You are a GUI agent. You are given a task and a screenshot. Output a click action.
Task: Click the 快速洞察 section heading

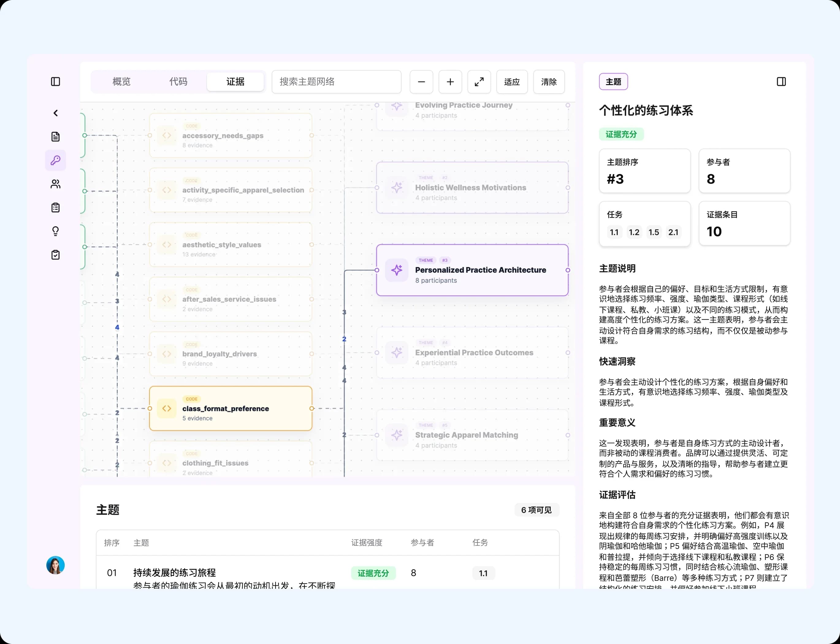point(617,362)
